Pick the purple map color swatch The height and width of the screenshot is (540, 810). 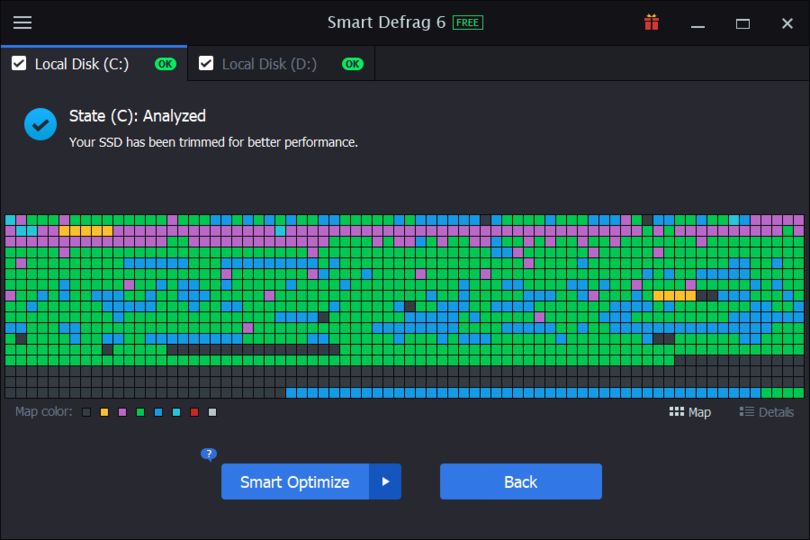point(122,412)
